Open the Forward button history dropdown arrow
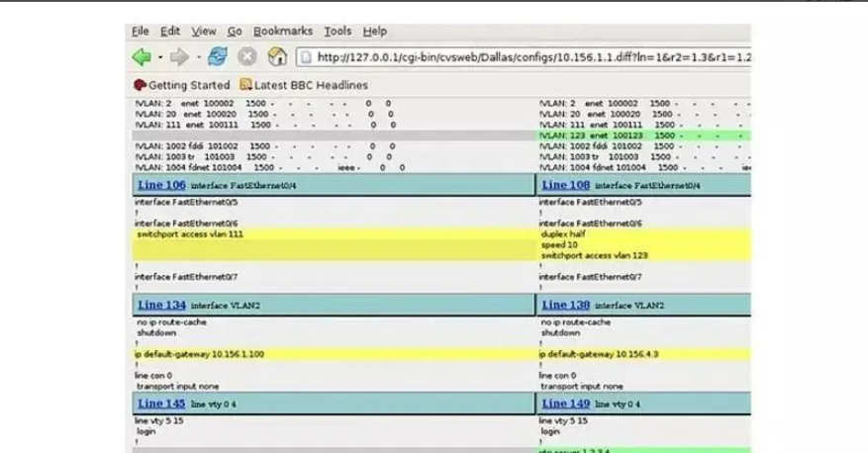This screenshot has width=868, height=453. 198,57
